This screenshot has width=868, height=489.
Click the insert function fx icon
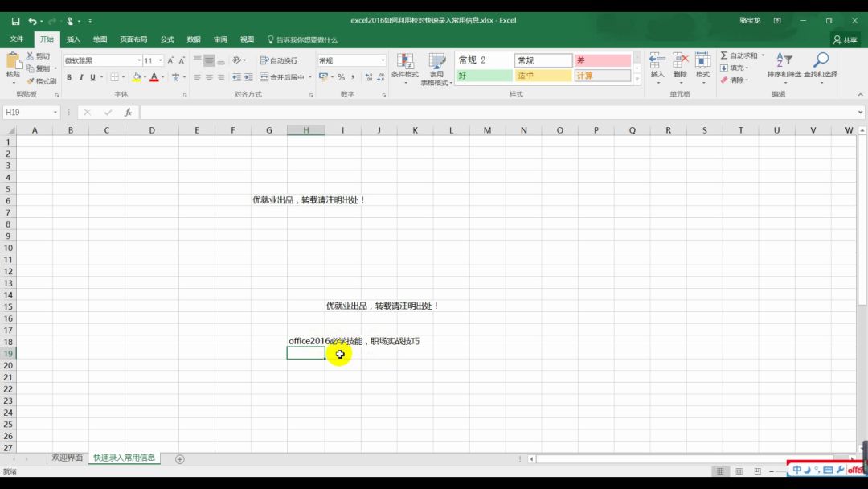coord(128,113)
